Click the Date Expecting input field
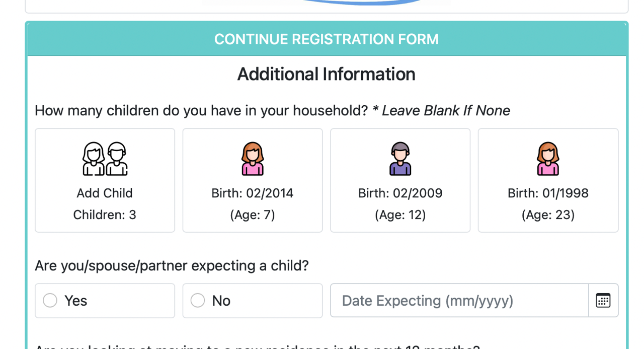This screenshot has height=349, width=644. tap(459, 301)
